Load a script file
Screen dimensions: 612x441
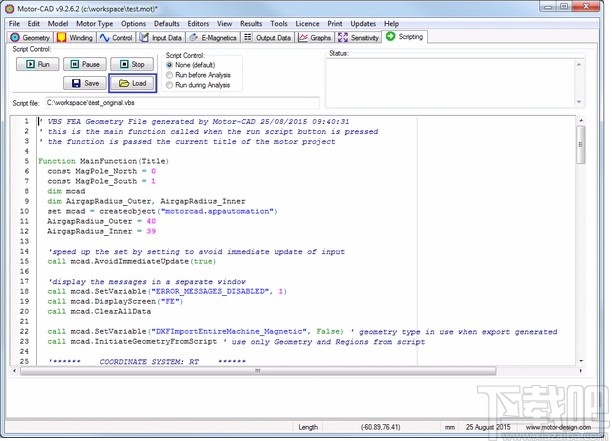132,83
